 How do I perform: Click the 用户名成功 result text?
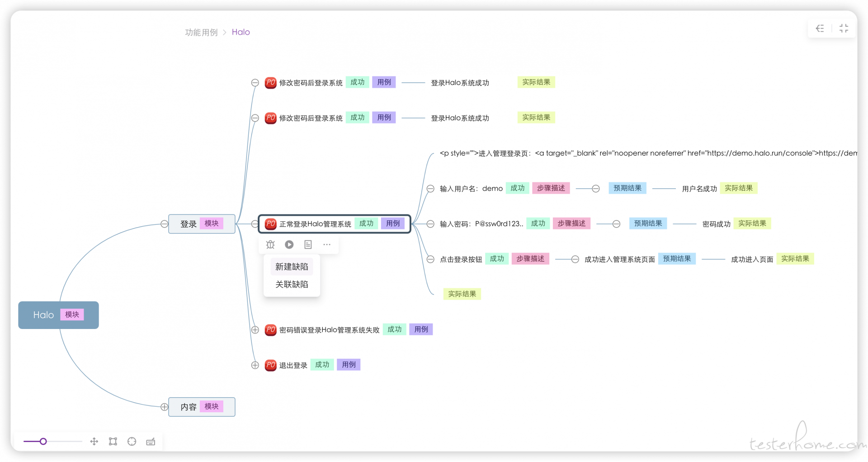click(699, 189)
